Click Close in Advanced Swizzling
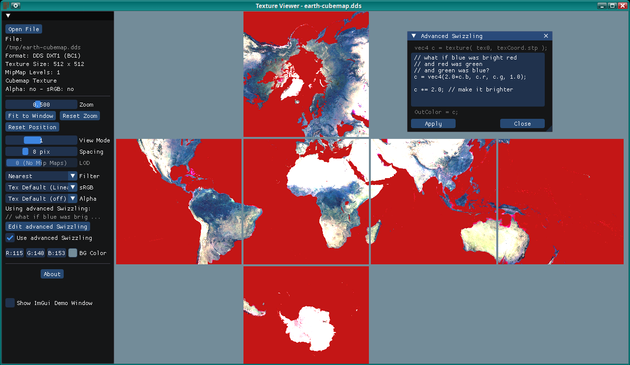Viewport: 630px width, 365px height. [x=522, y=124]
